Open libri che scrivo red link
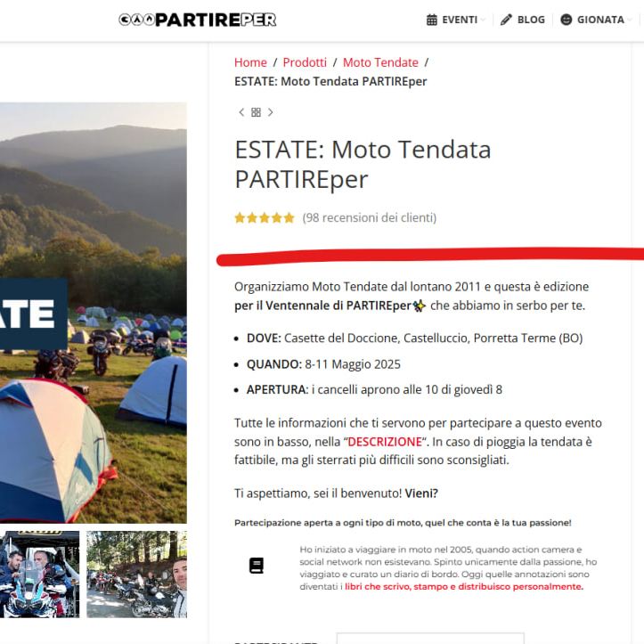 pos(464,586)
